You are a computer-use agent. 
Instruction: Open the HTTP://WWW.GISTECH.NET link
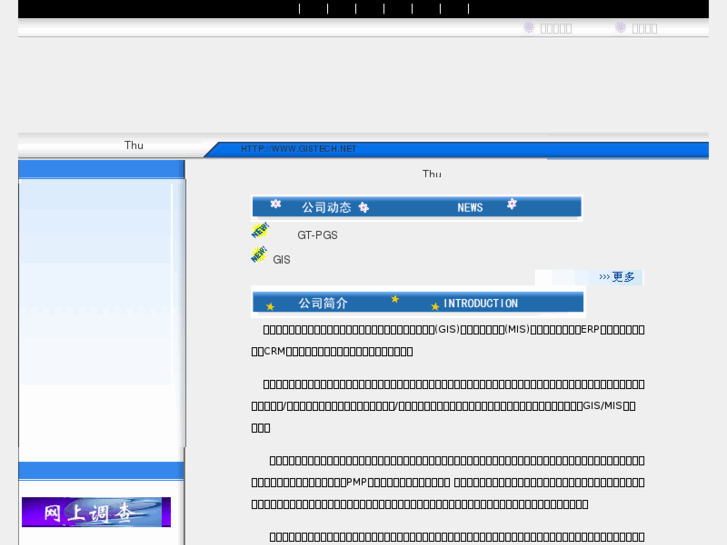click(298, 149)
